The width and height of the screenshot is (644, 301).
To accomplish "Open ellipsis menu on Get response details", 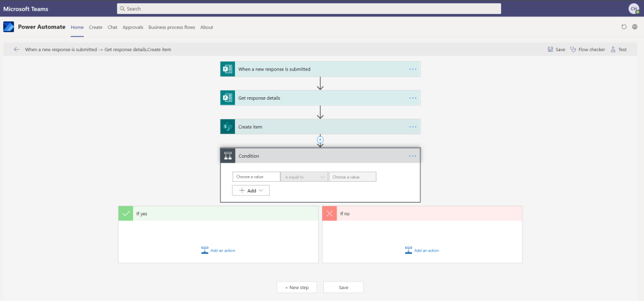I will tap(413, 98).
